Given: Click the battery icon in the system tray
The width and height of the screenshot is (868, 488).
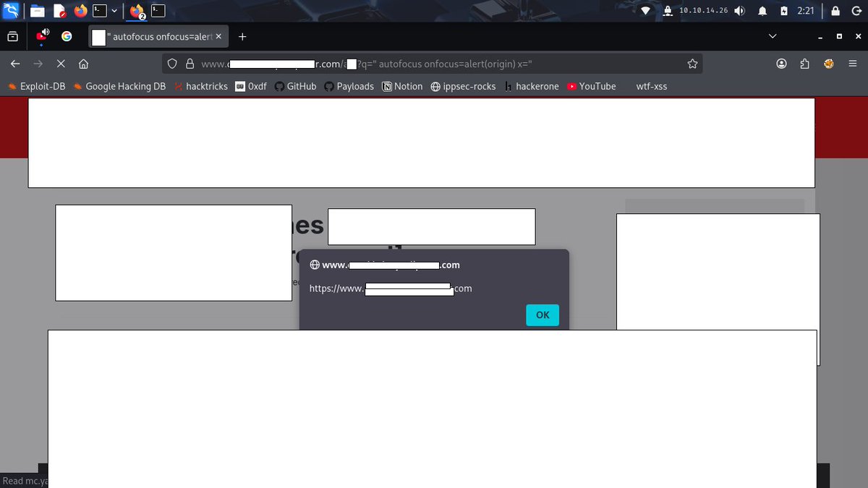Looking at the screenshot, I should (783, 11).
